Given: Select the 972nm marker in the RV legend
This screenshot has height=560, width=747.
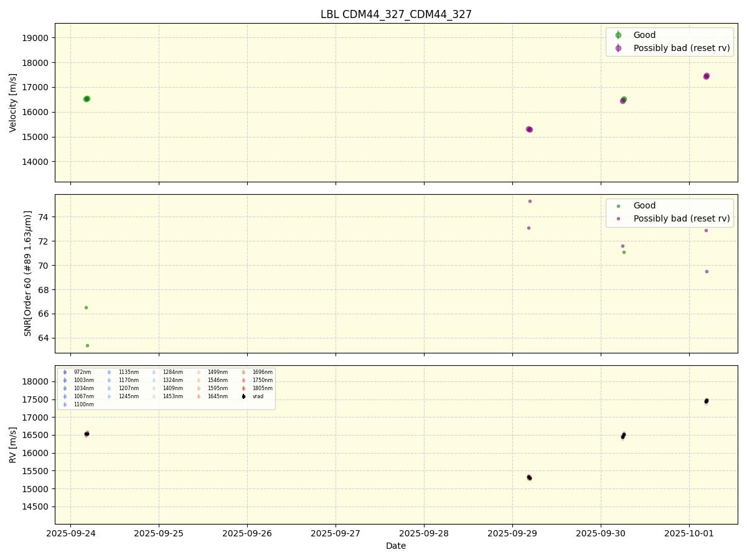Looking at the screenshot, I should [x=65, y=372].
